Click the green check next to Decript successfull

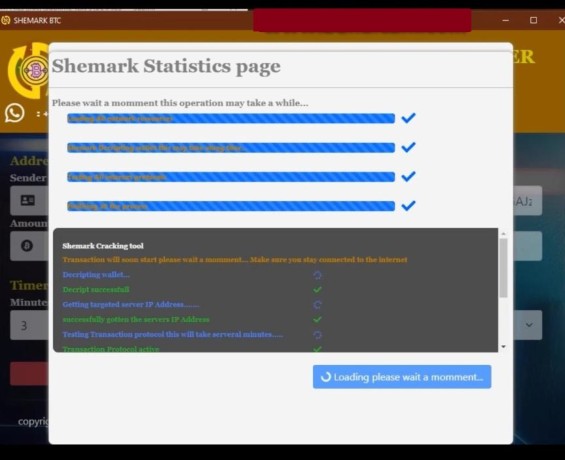[317, 290]
